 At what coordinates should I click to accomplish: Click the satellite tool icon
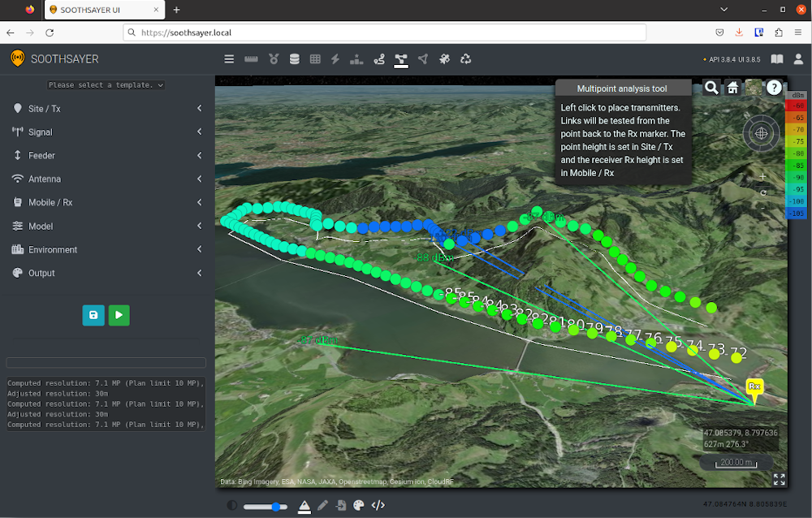click(x=444, y=59)
